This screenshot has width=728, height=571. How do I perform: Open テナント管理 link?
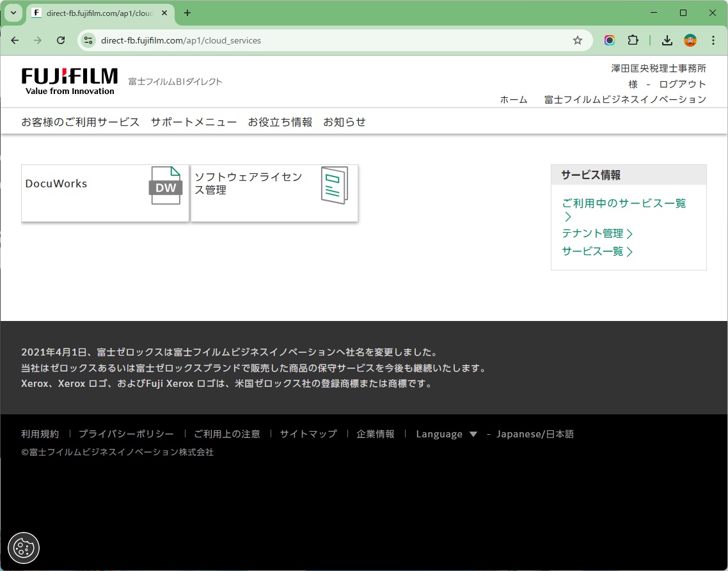click(597, 233)
